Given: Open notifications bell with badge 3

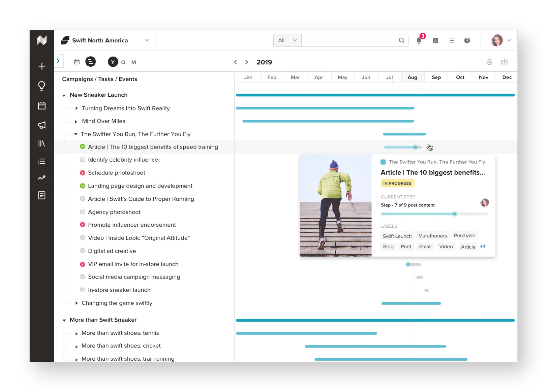Looking at the screenshot, I should 419,40.
